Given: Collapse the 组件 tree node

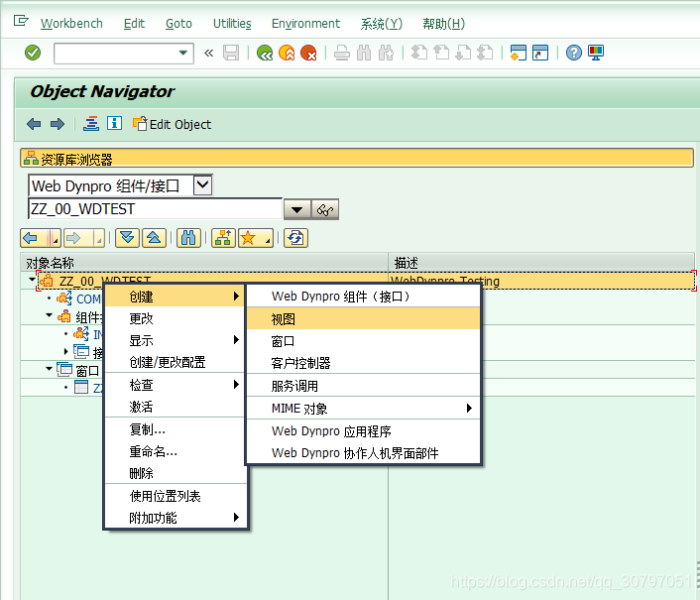Looking at the screenshot, I should [x=50, y=315].
